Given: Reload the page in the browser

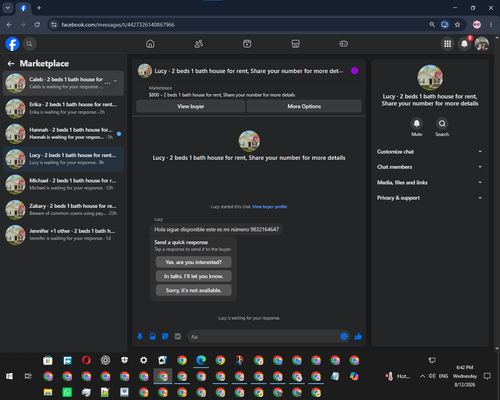Looking at the screenshot, I should click(x=37, y=25).
